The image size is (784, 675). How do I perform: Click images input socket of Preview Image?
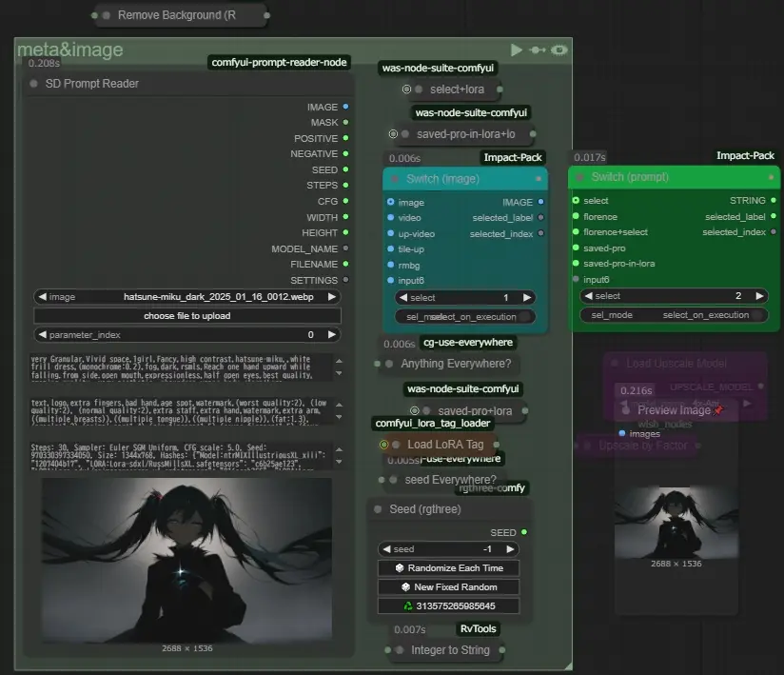[x=622, y=433]
